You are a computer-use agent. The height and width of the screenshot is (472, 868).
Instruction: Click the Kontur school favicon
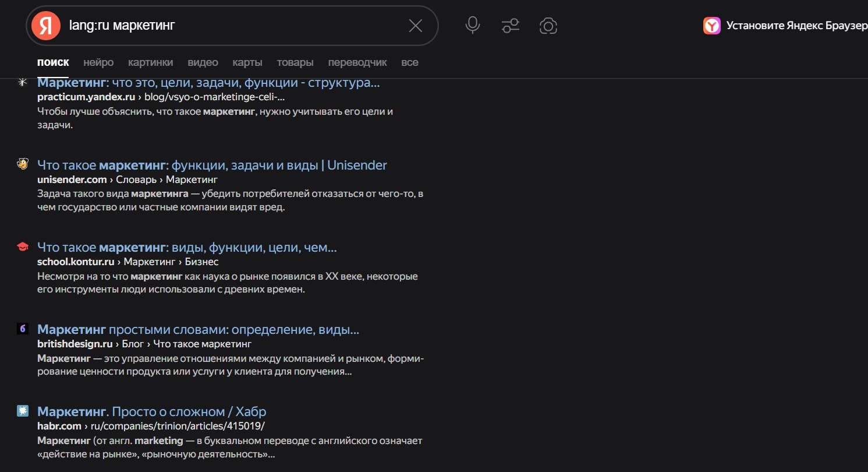[23, 247]
